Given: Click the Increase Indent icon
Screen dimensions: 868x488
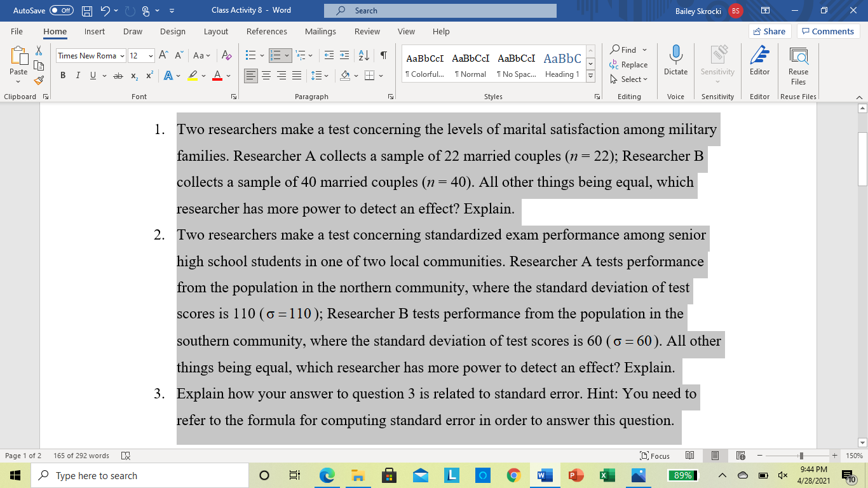Looking at the screenshot, I should point(344,56).
